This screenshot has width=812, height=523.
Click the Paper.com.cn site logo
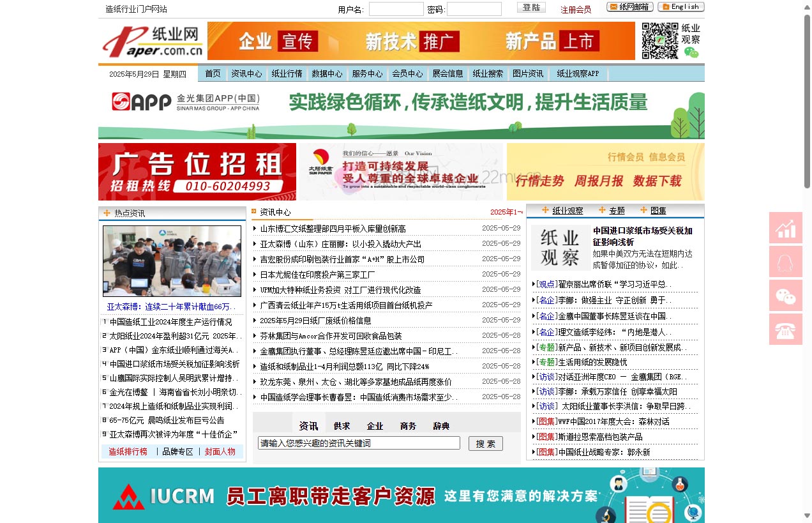coord(153,41)
